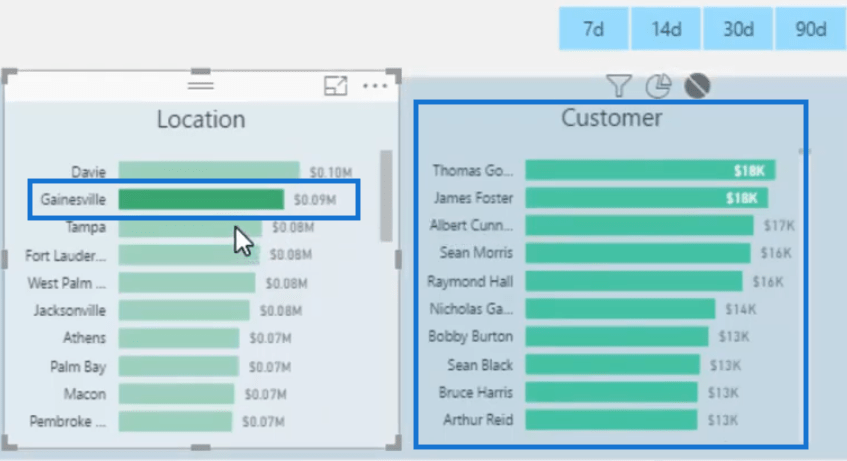The height and width of the screenshot is (461, 847).
Task: Click the Location chart vertical scrollbar
Action: (385, 195)
